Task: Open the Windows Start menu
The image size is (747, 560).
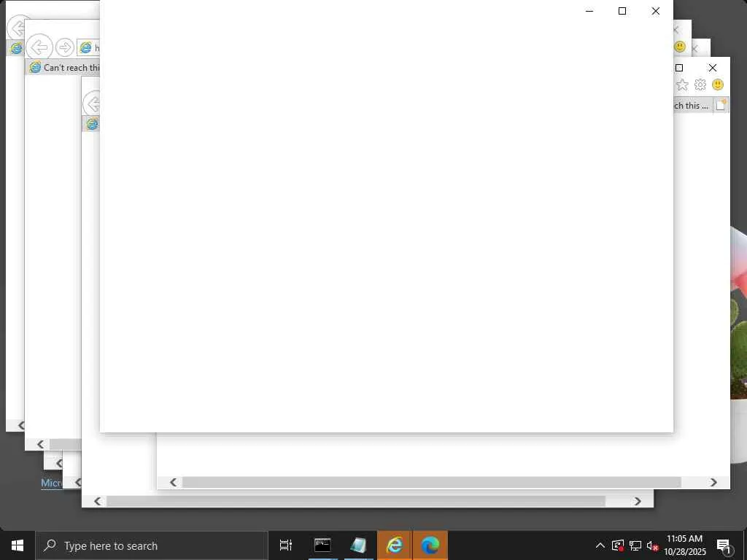Action: pos(18,545)
